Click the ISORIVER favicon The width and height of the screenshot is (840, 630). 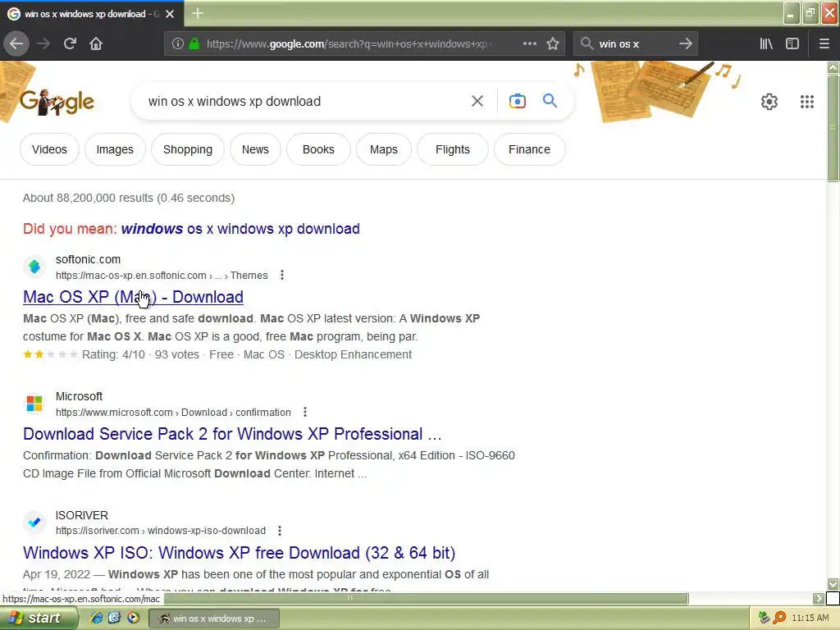click(34, 522)
